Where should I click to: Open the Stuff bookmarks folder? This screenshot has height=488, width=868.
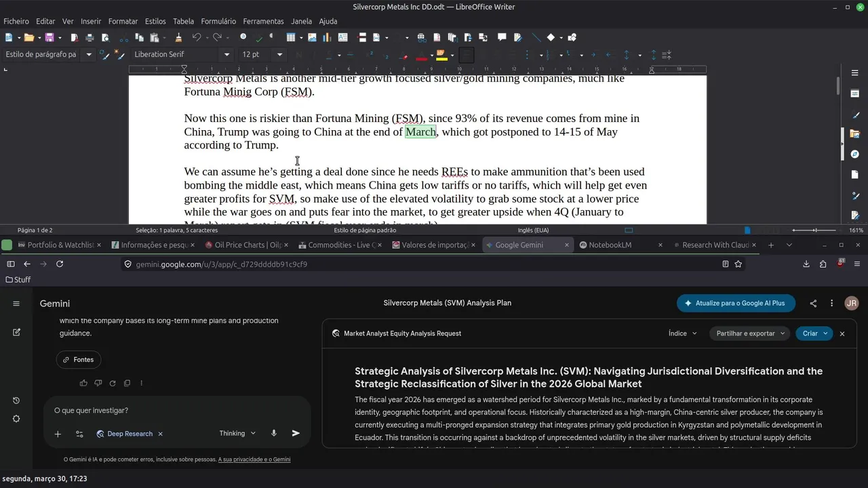(x=18, y=279)
